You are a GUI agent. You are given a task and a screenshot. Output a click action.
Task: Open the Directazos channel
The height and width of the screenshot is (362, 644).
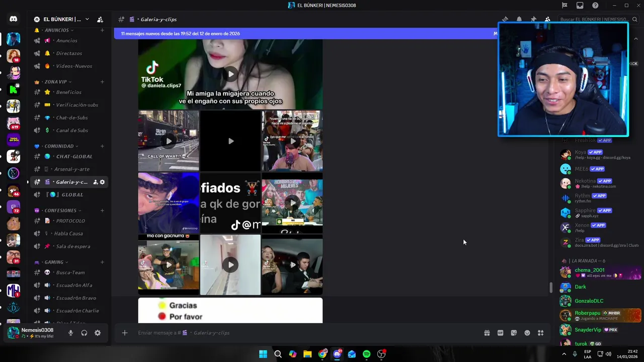coord(69,53)
